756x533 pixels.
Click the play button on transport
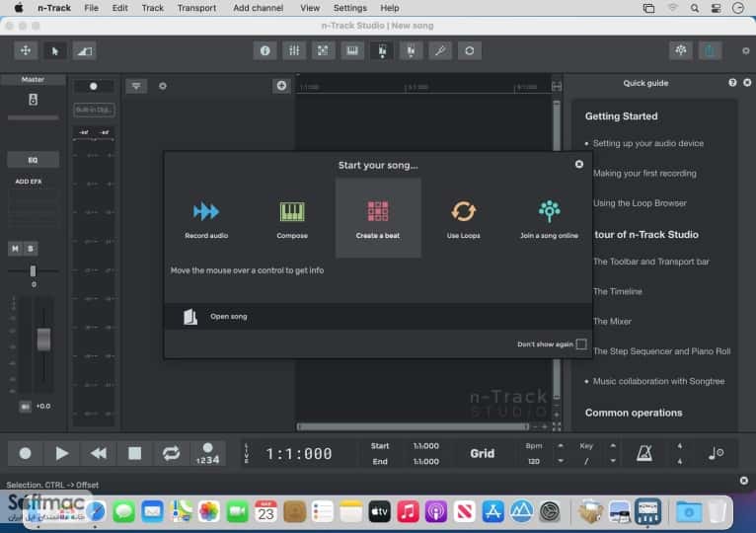(x=62, y=453)
